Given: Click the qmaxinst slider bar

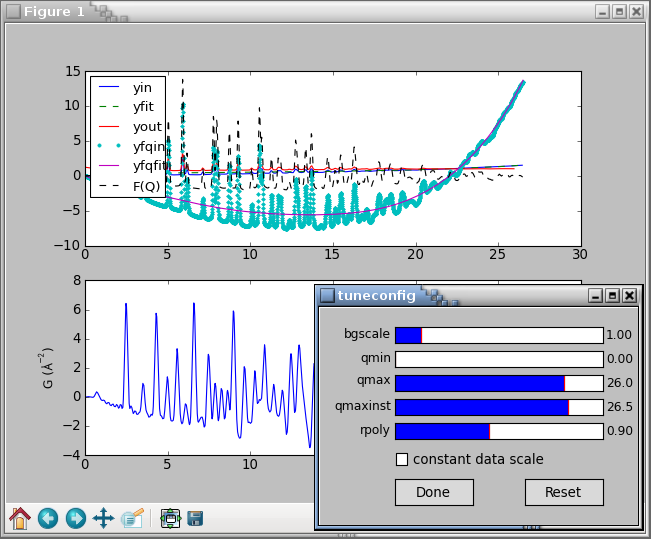Looking at the screenshot, I should [498, 407].
